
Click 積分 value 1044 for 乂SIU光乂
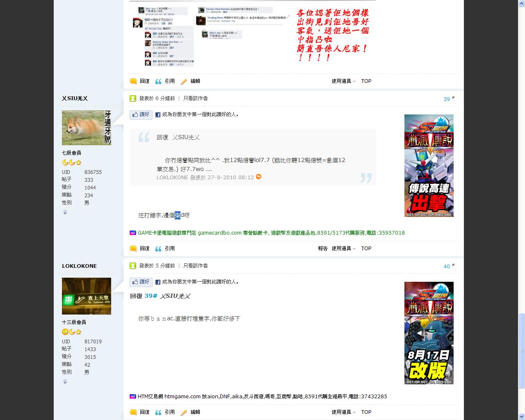[x=90, y=188]
